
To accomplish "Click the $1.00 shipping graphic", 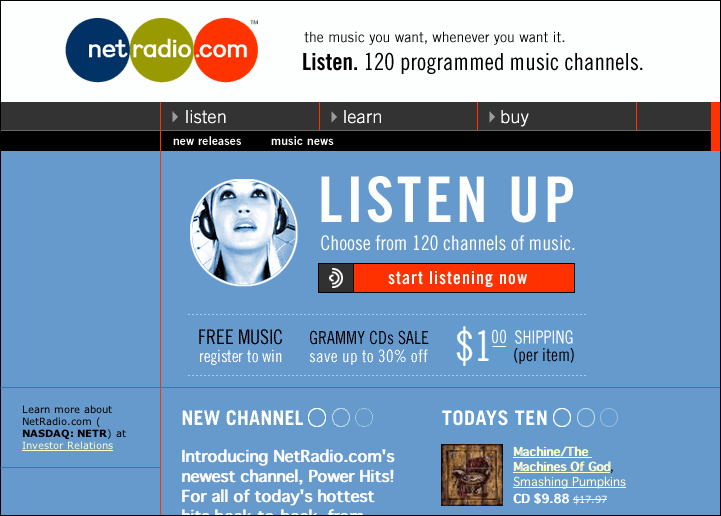I will click(x=515, y=346).
